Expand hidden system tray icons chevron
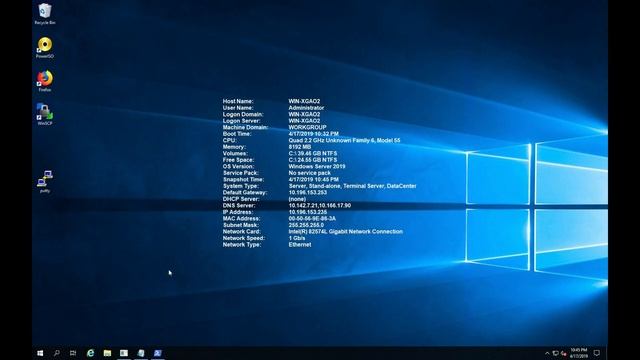The image size is (640, 360). click(547, 353)
